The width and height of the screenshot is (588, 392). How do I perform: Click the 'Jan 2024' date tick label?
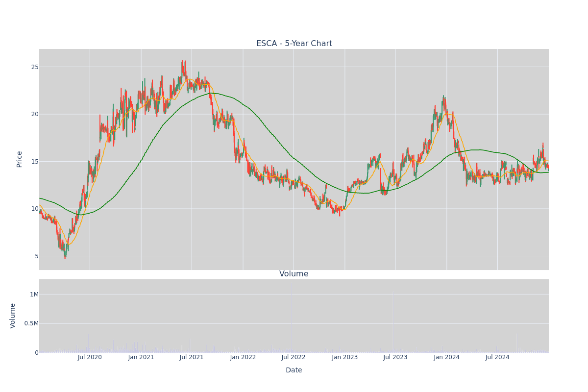(447, 357)
